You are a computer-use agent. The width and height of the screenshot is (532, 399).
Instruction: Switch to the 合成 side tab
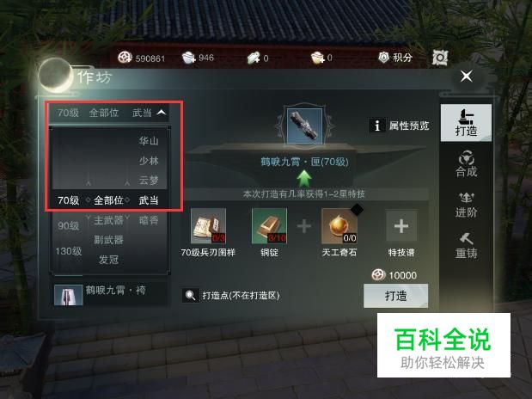click(x=466, y=164)
